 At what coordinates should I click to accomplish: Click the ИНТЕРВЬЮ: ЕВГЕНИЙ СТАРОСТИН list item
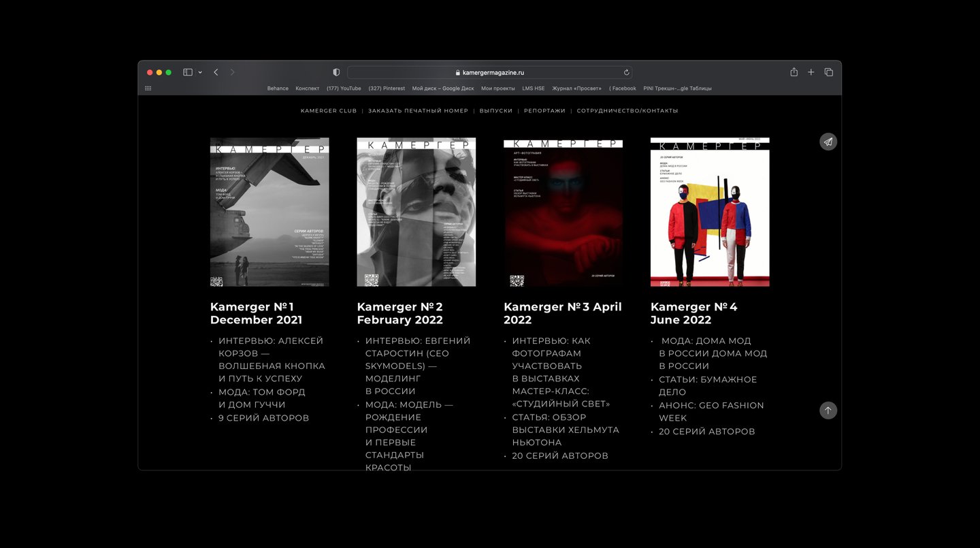click(418, 366)
